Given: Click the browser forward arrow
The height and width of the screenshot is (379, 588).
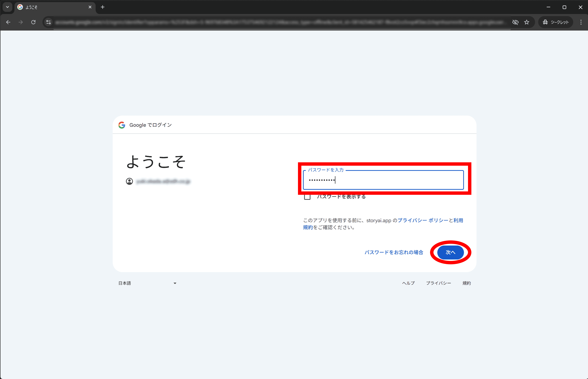Looking at the screenshot, I should point(21,22).
